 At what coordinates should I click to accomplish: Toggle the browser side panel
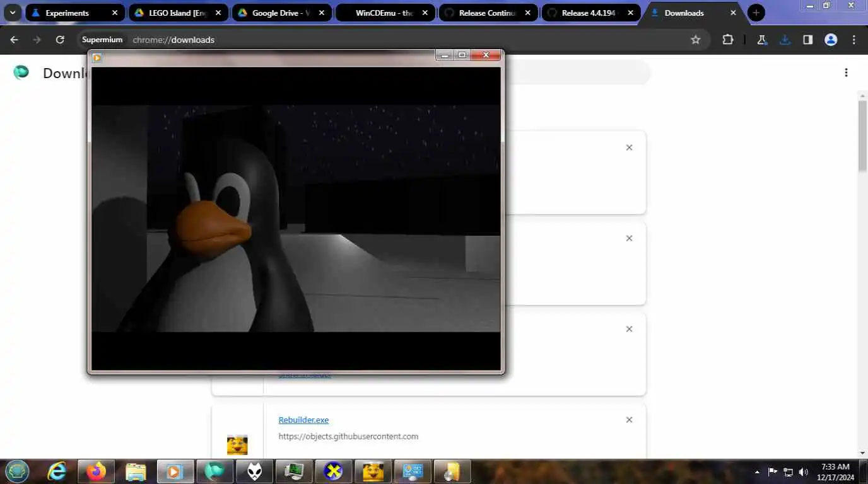[x=807, y=40]
